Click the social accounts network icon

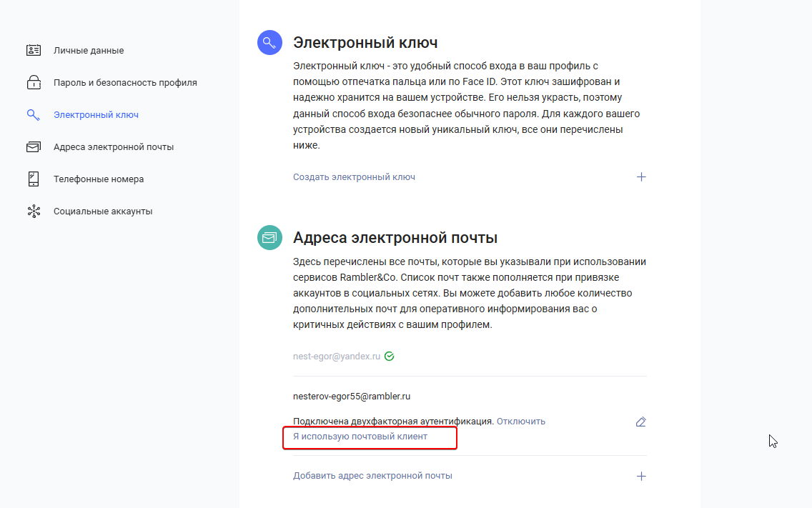(x=34, y=211)
